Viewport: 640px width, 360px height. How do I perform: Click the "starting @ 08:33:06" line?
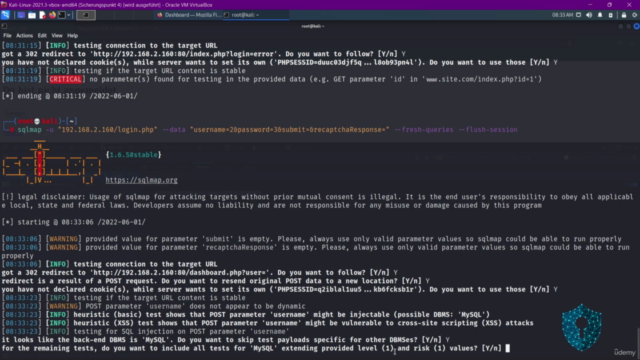click(73, 222)
